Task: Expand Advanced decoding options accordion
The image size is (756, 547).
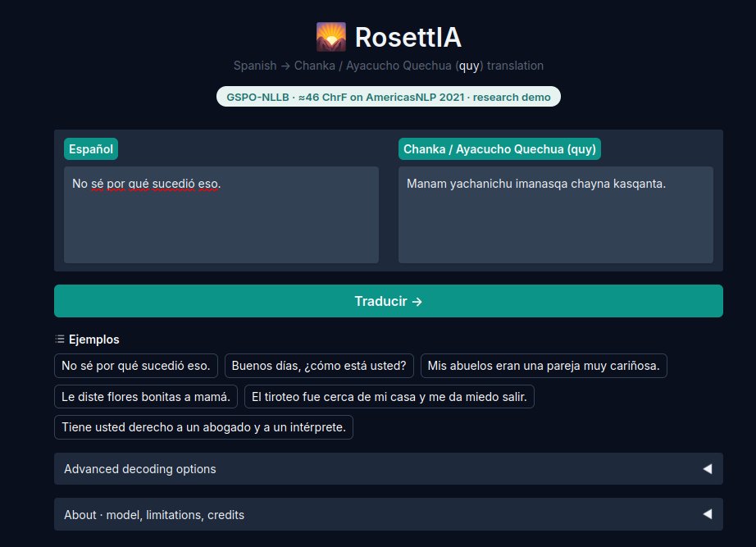Action: (388, 469)
